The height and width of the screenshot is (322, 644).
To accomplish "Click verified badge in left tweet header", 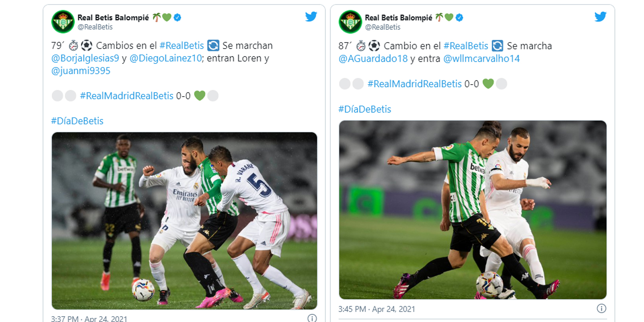I will [x=178, y=17].
